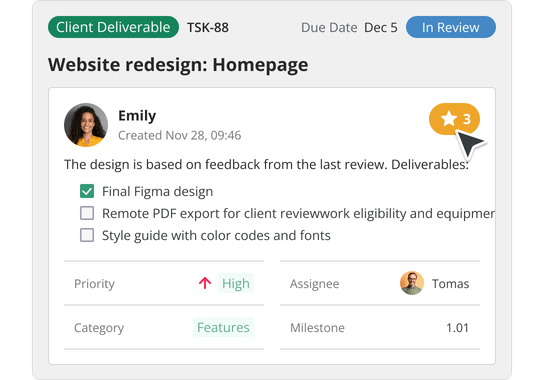544x380 pixels.
Task: Open Emily's profile avatar
Action: pyautogui.click(x=86, y=125)
